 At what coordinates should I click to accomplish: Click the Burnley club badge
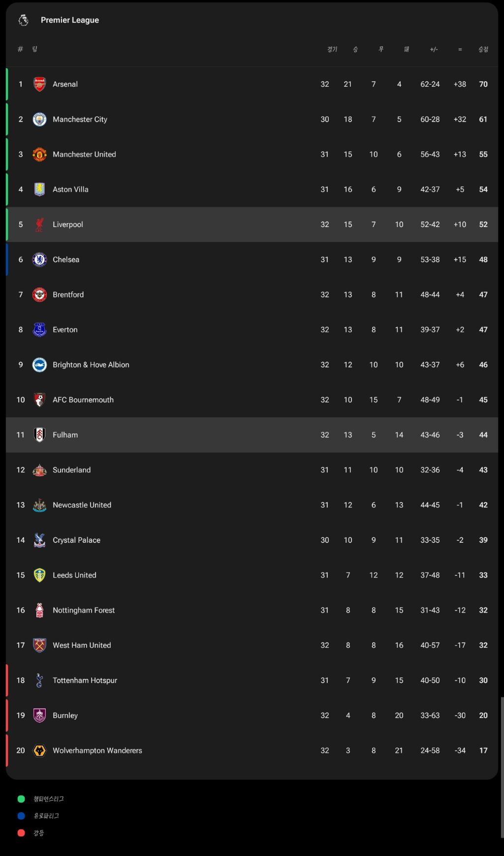pos(39,715)
